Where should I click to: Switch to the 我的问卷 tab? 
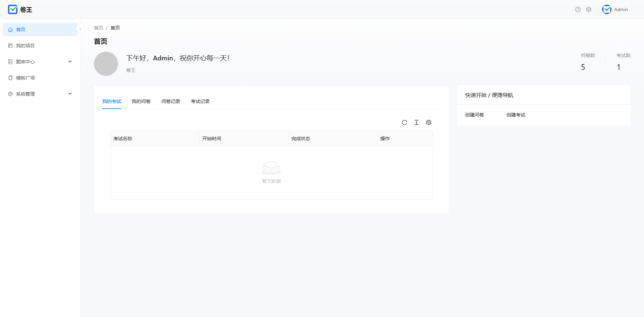point(141,101)
